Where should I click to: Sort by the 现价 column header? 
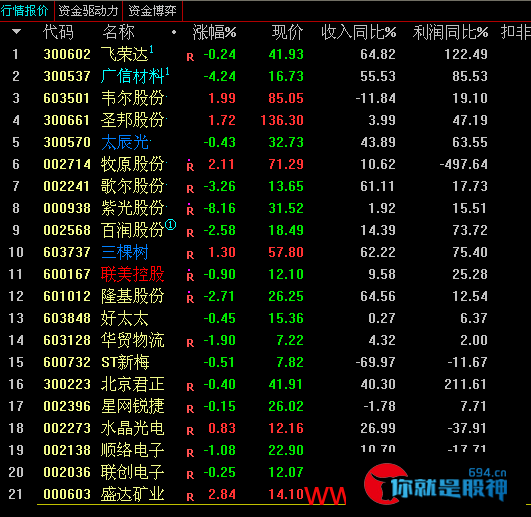pos(287,33)
